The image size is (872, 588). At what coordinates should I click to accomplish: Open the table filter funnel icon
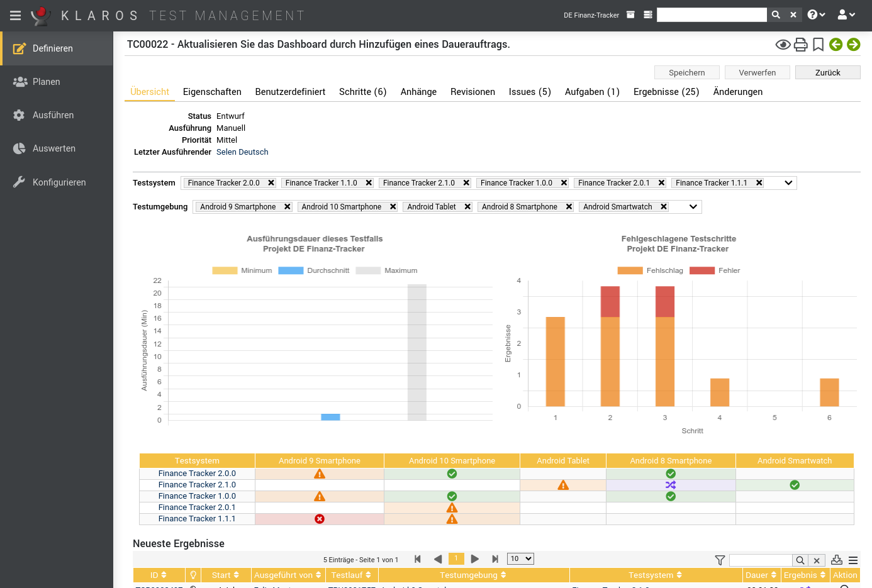tap(720, 560)
